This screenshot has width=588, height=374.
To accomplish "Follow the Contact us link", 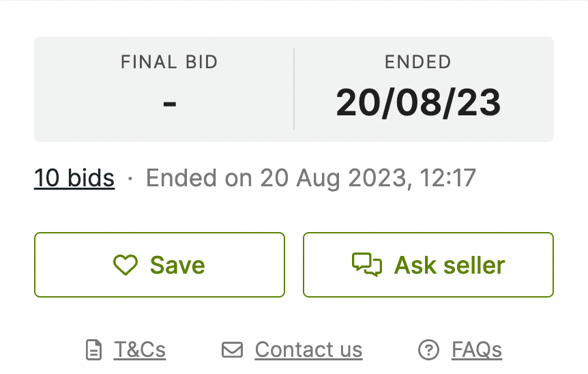I will pos(308,350).
